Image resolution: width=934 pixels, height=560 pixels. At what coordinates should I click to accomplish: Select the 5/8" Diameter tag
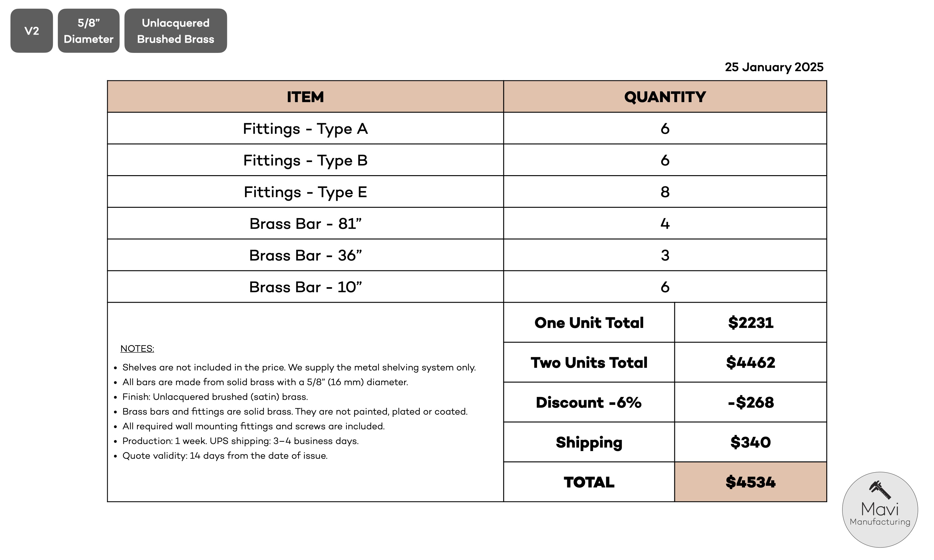click(88, 31)
